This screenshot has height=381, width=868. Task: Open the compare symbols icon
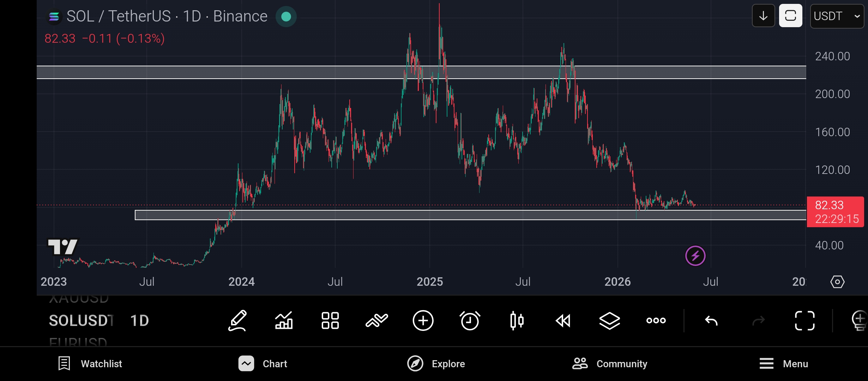click(x=377, y=321)
